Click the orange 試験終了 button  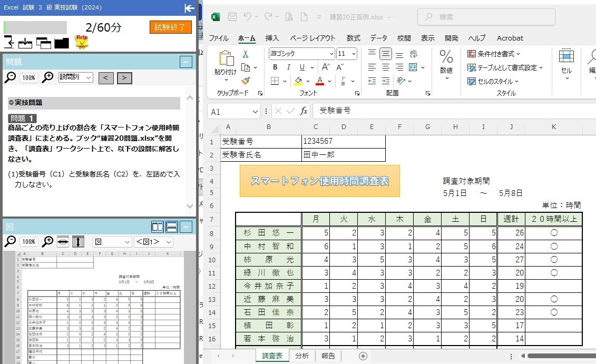[x=171, y=27]
